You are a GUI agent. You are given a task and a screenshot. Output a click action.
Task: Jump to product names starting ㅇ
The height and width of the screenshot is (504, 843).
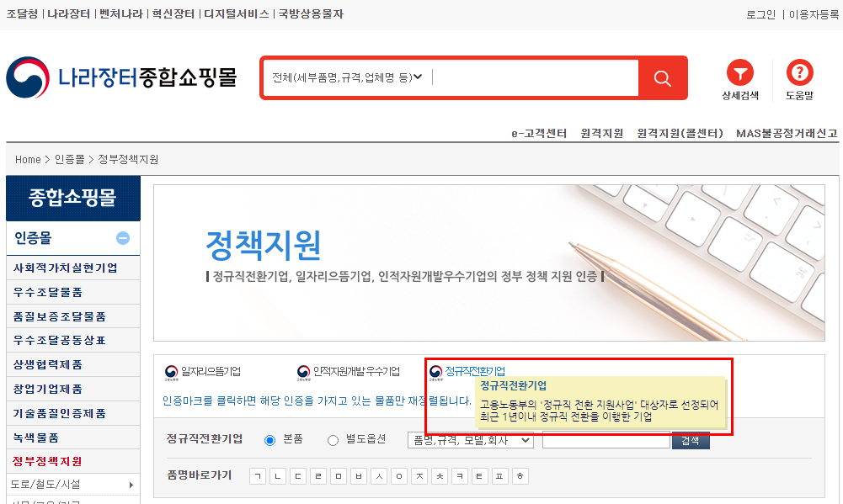click(x=399, y=476)
